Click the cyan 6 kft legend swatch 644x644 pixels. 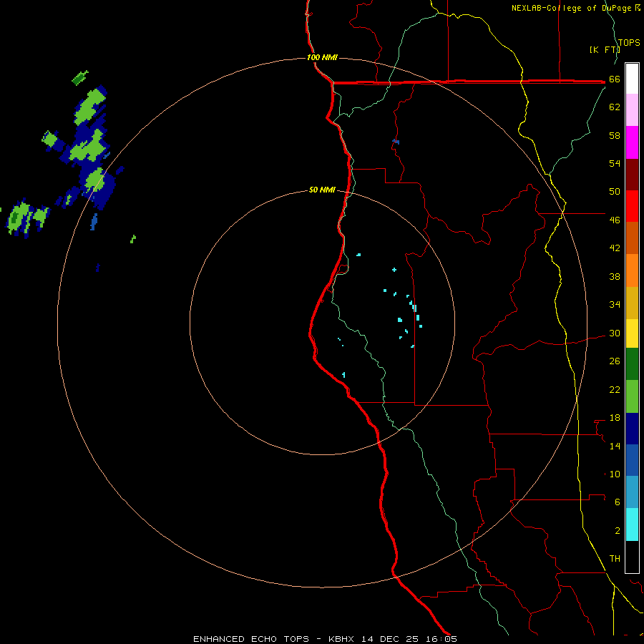[x=632, y=525]
